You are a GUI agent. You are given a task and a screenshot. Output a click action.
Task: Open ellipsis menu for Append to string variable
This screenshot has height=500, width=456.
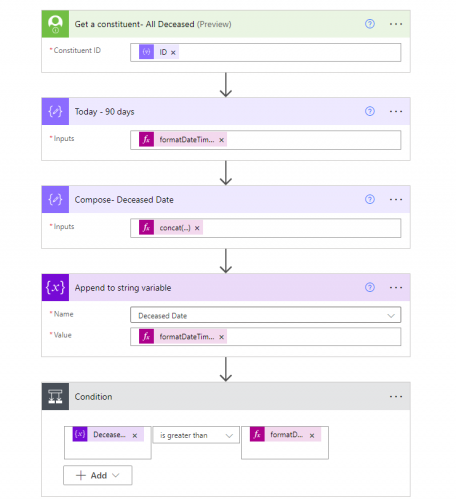point(396,287)
